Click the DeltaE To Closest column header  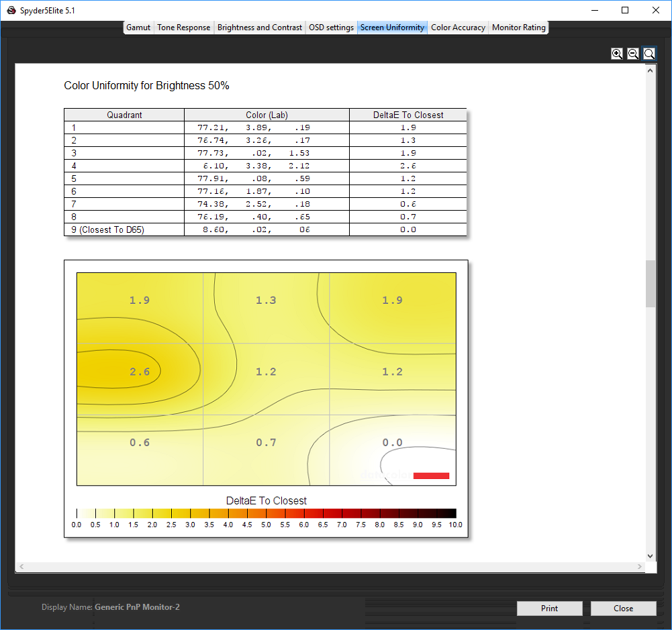click(x=408, y=115)
